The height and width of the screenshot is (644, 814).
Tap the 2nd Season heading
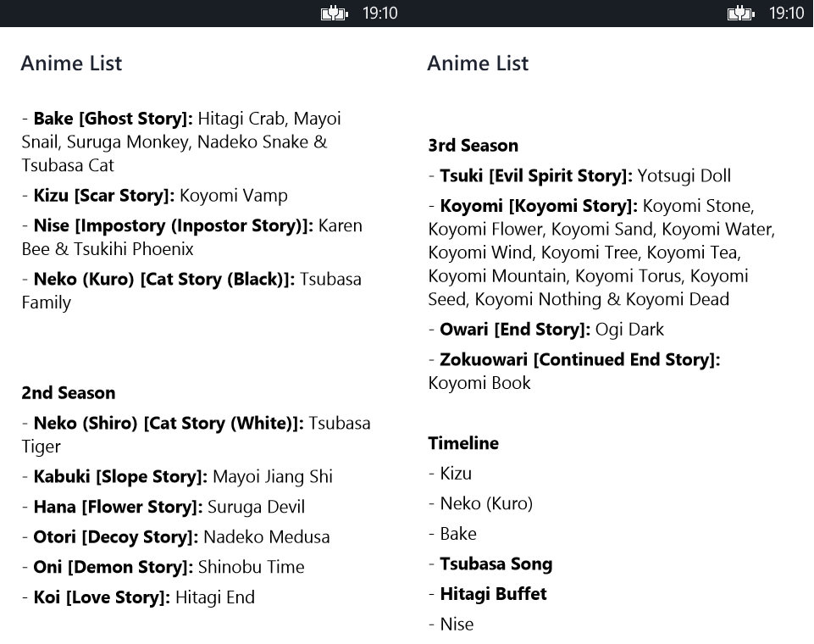click(69, 393)
